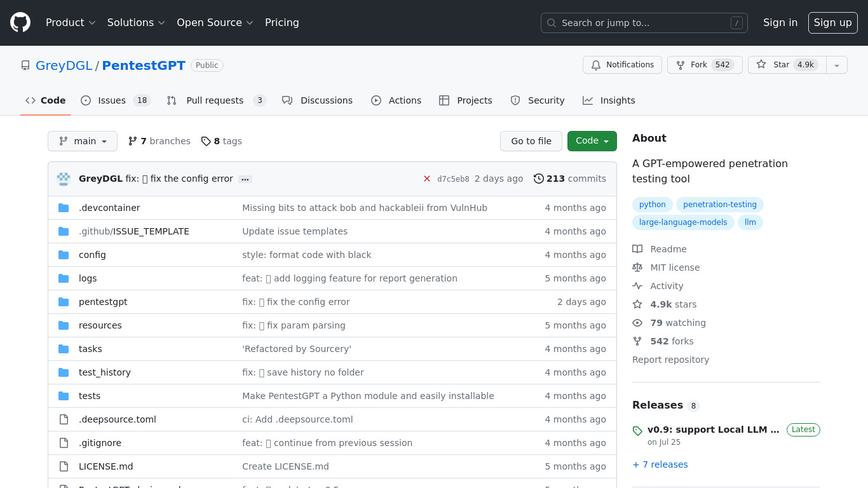This screenshot has height=488, width=868.
Task: Expand the Solutions menu
Action: click(136, 22)
